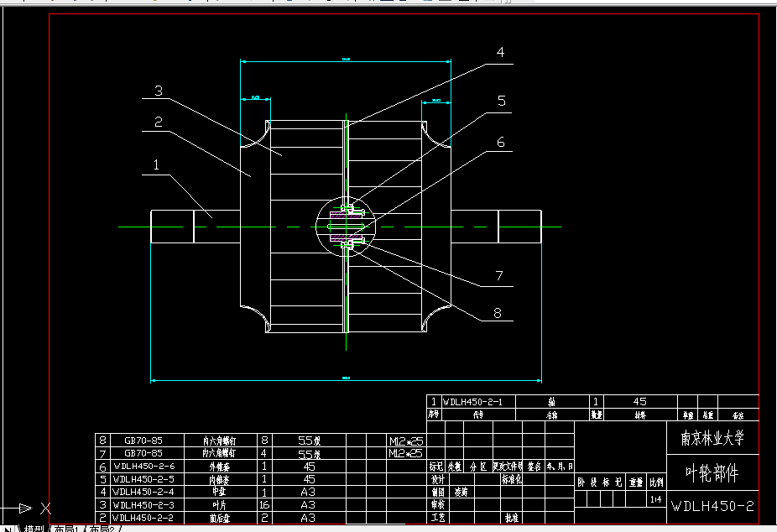
Task: Select leader callout number 6 in the drawing
Action: 500,143
